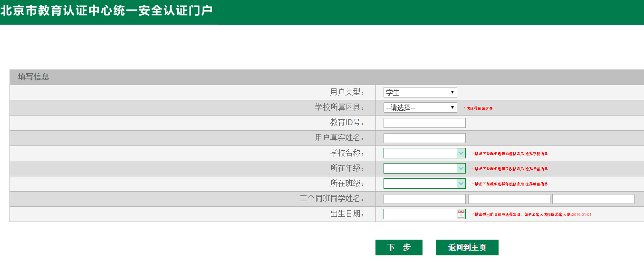Click the 教育ID号 input field

click(424, 123)
